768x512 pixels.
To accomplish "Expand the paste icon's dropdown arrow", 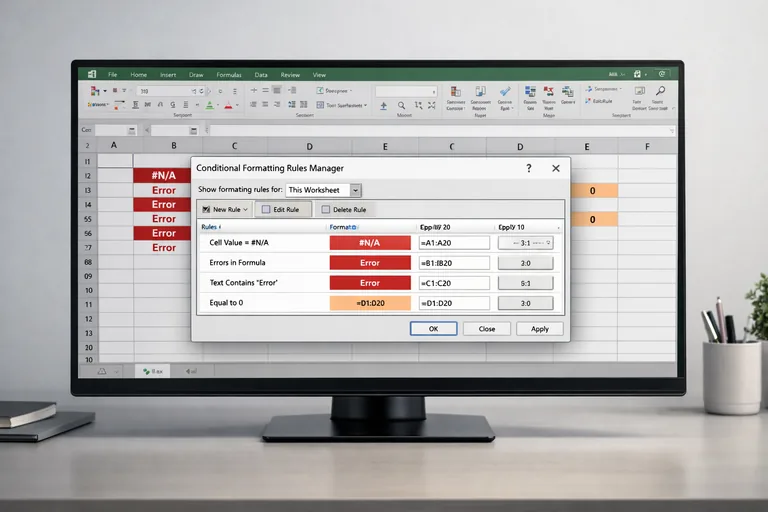I will click(105, 91).
